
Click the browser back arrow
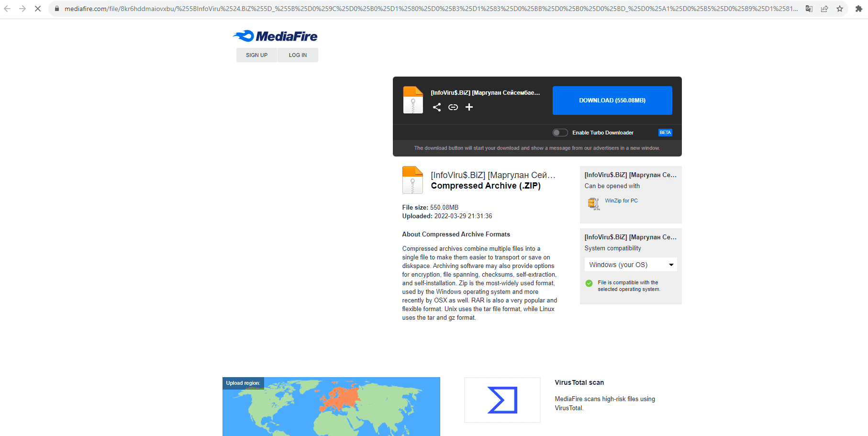pyautogui.click(x=7, y=9)
